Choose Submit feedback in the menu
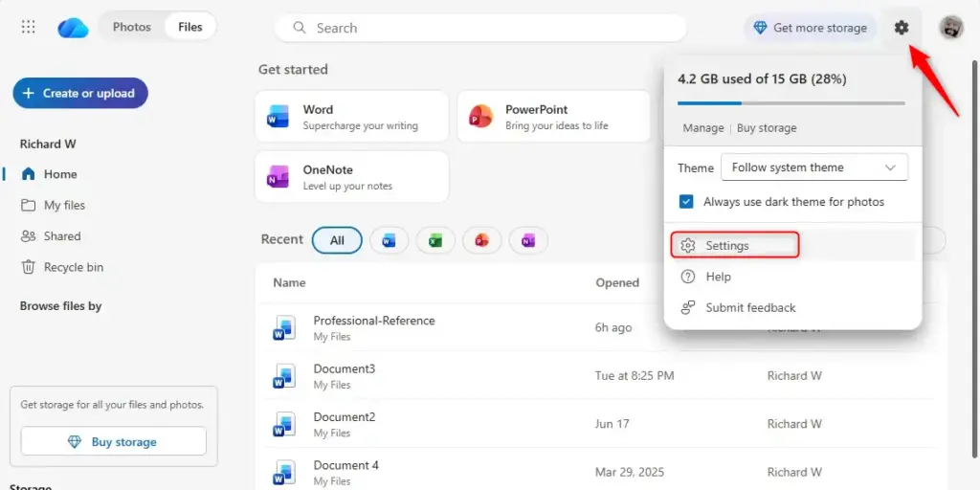Screen dimensions: 980x490 [750, 307]
